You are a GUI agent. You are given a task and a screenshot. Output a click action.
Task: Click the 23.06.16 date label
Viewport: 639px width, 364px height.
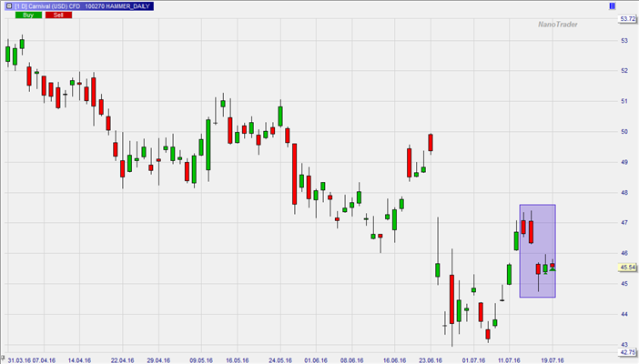[x=431, y=360]
